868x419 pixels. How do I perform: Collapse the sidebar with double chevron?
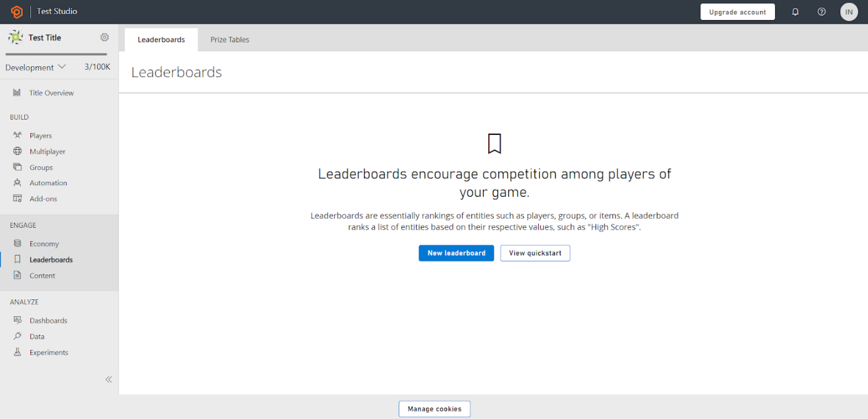tap(109, 380)
